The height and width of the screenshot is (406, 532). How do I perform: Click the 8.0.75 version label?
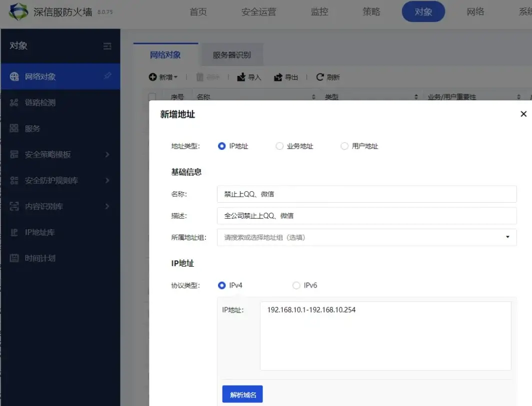(105, 12)
